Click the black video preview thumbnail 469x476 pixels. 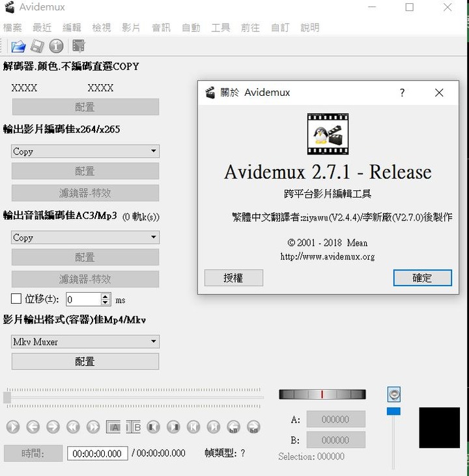point(439,428)
